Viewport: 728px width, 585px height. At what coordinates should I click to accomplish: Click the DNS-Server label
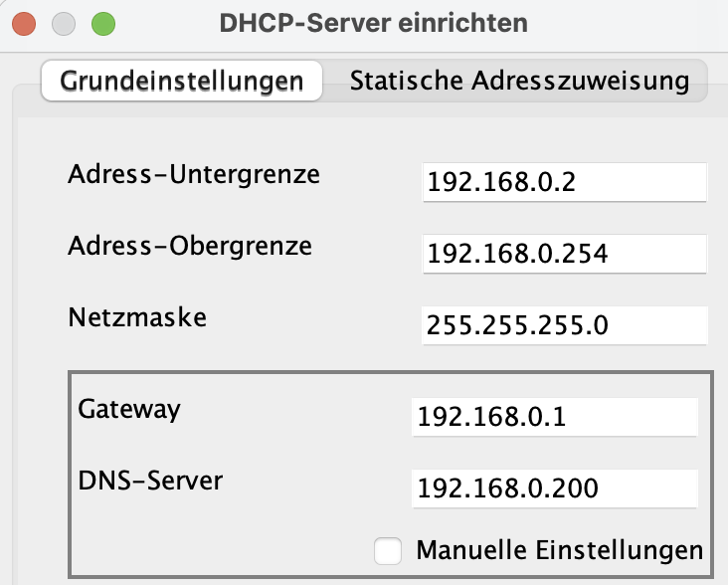point(150,480)
